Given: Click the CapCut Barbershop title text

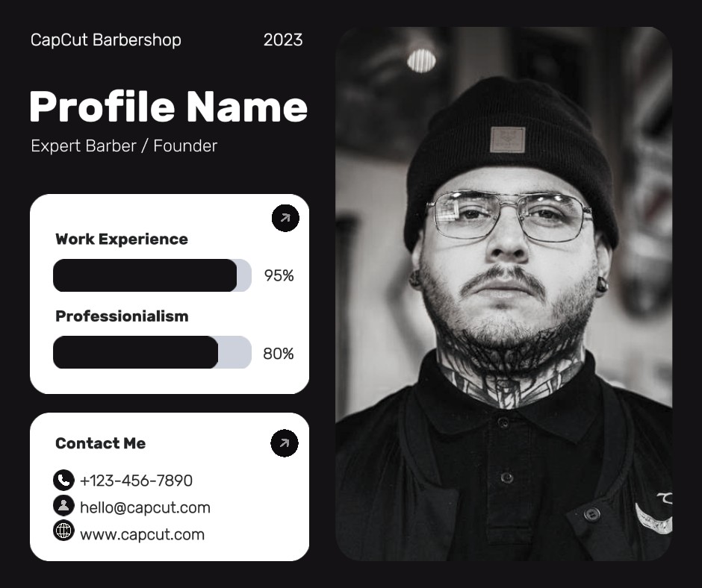Looking at the screenshot, I should 105,40.
